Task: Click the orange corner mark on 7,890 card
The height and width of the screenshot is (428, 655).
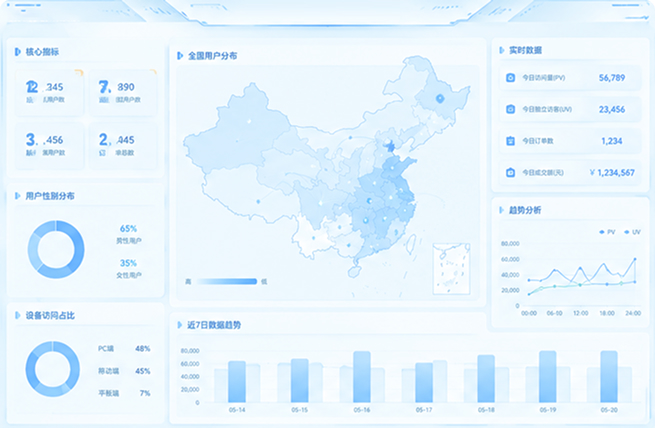Action: pyautogui.click(x=153, y=72)
